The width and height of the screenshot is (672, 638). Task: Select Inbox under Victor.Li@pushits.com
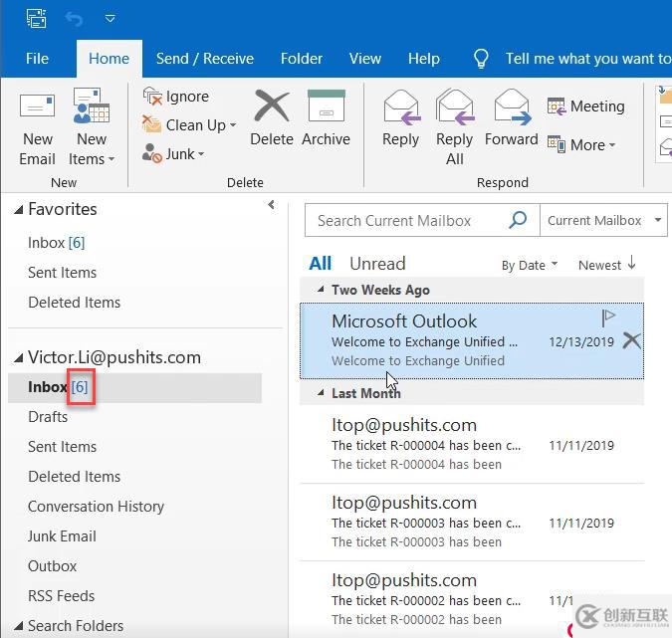pyautogui.click(x=134, y=387)
